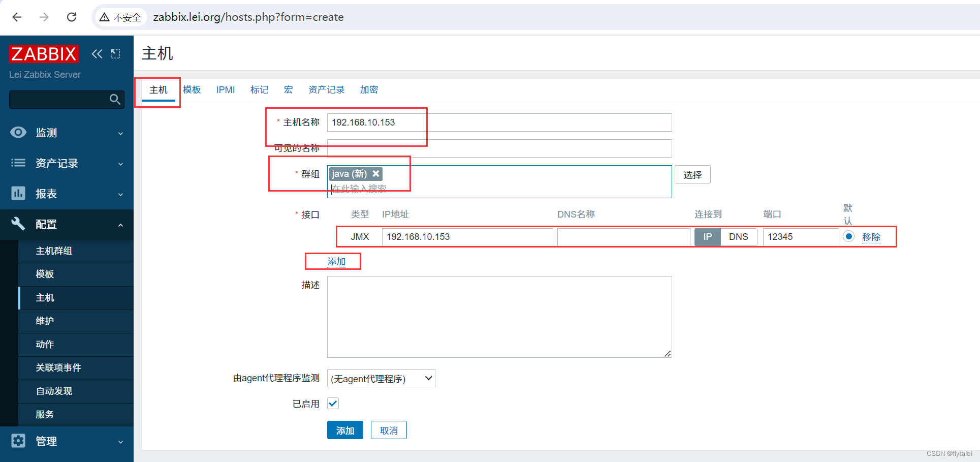Image resolution: width=980 pixels, height=462 pixels.
Task: Click the wrench icon for 配置
Action: tap(18, 224)
